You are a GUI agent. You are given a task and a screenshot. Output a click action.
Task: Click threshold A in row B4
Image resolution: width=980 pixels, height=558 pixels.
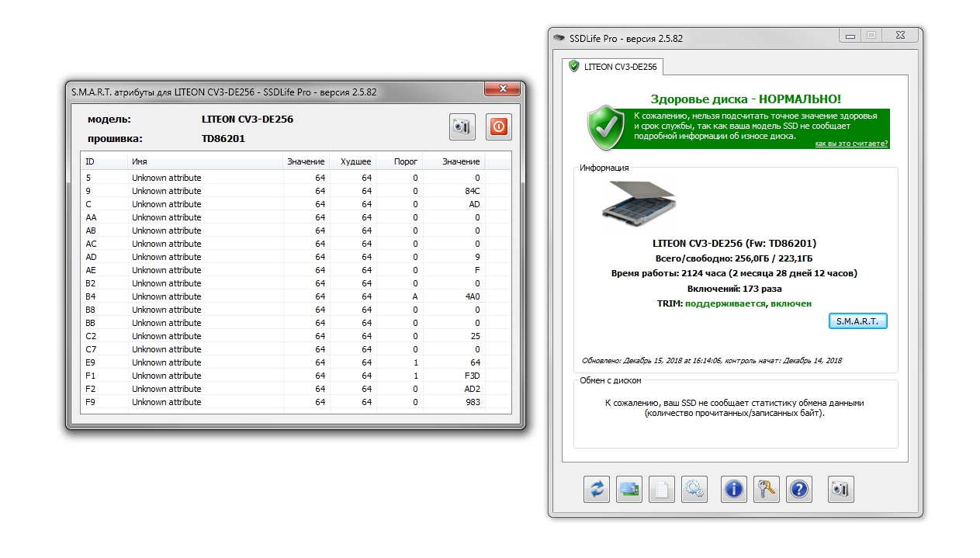click(415, 296)
